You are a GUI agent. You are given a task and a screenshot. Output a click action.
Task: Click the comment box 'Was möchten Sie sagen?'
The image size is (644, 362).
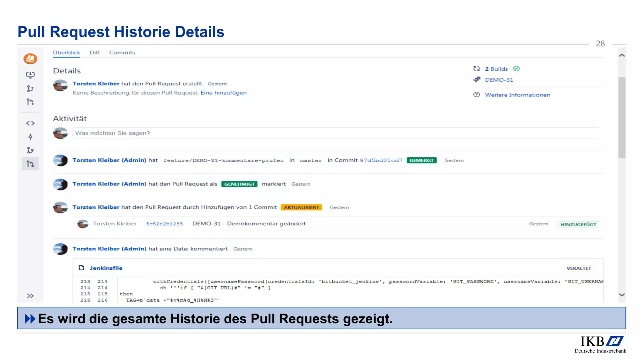point(336,133)
